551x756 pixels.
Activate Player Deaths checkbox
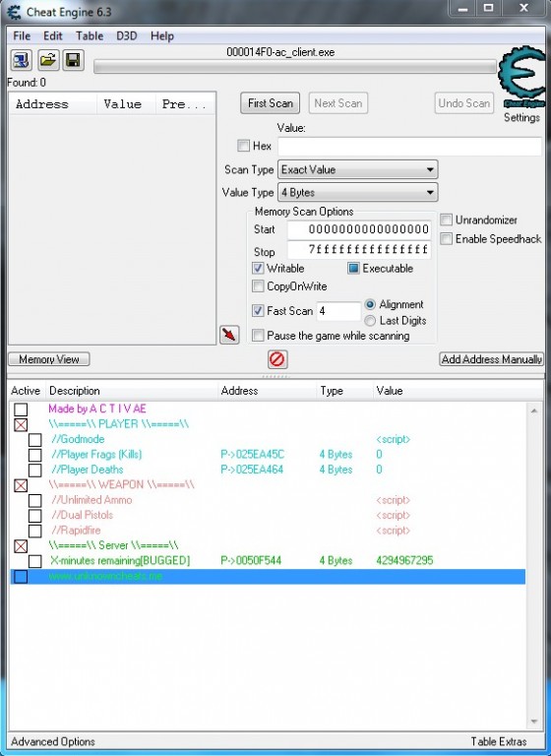(x=34, y=471)
